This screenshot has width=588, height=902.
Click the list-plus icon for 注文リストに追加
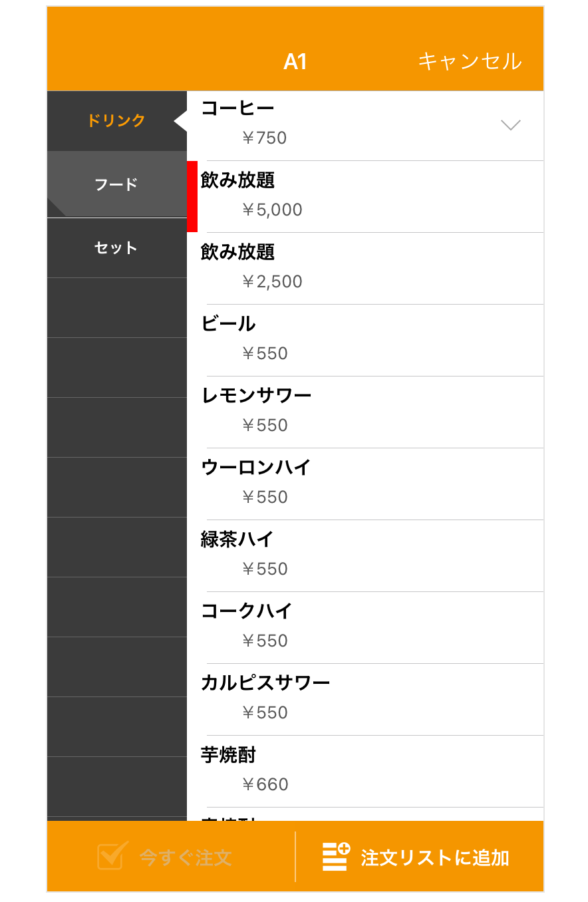pos(336,857)
